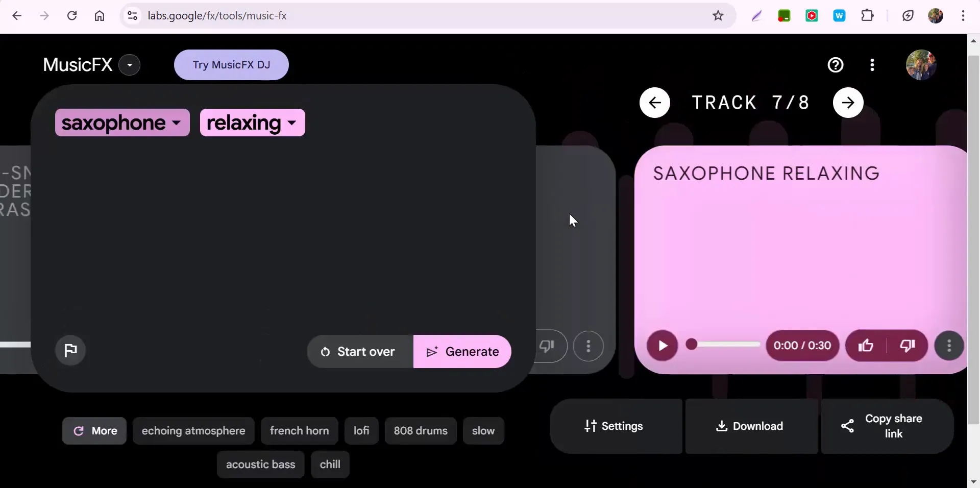The image size is (980, 488).
Task: Open the relaxing word alternatives dropdown
Action: 292,123
